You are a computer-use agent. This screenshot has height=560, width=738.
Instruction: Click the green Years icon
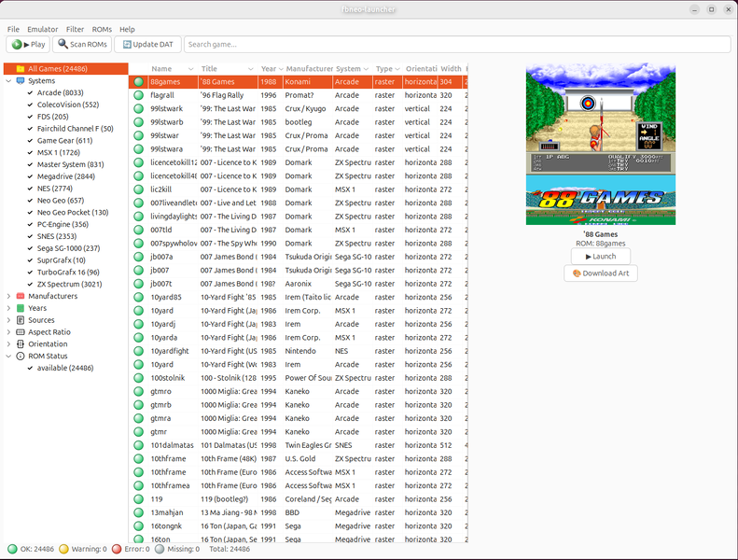pos(21,308)
